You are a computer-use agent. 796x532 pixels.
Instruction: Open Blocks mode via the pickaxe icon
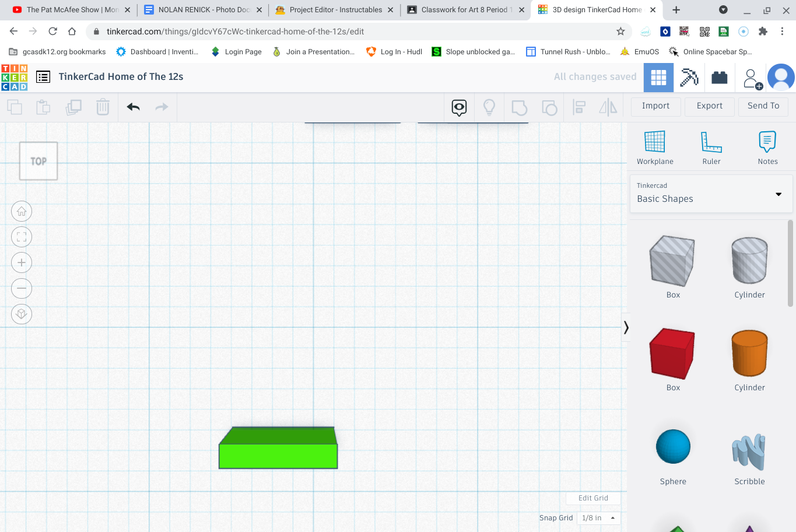(689, 76)
